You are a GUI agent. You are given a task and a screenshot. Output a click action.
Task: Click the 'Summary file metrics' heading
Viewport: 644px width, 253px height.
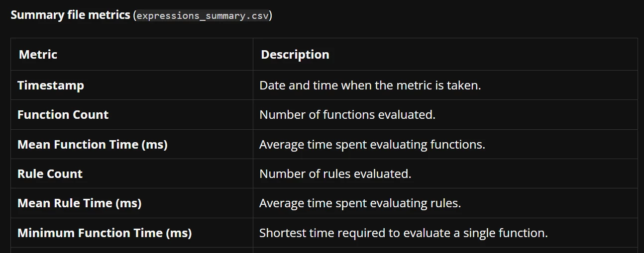[x=70, y=15]
